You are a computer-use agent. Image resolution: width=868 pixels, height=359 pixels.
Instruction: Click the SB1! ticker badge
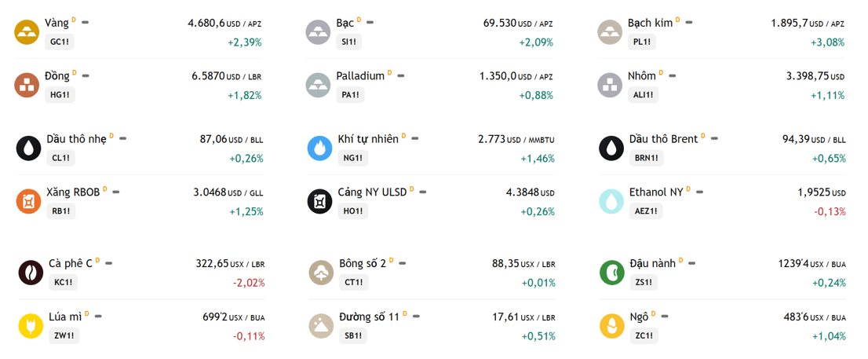coord(352,335)
